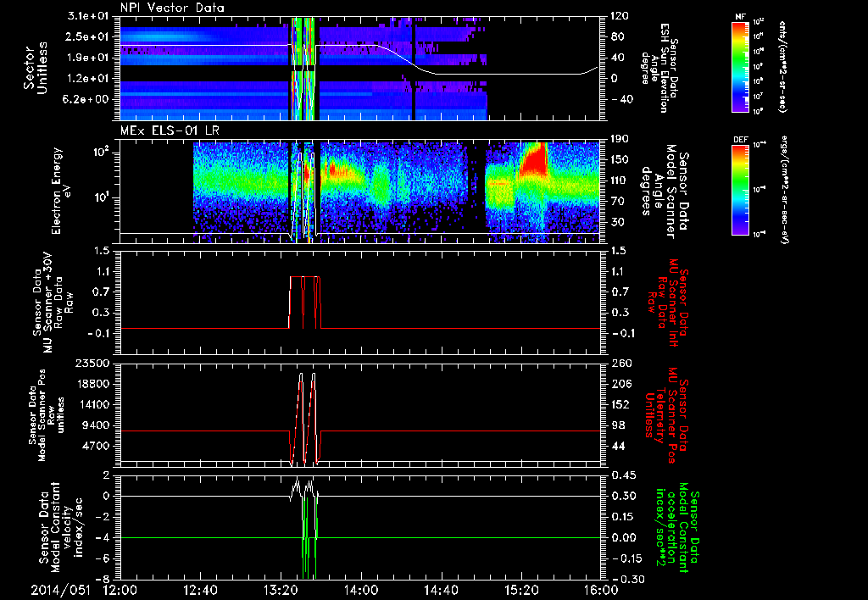Click the '120' sun elevation tick
Screen dimensions: 868x600
[x=620, y=16]
